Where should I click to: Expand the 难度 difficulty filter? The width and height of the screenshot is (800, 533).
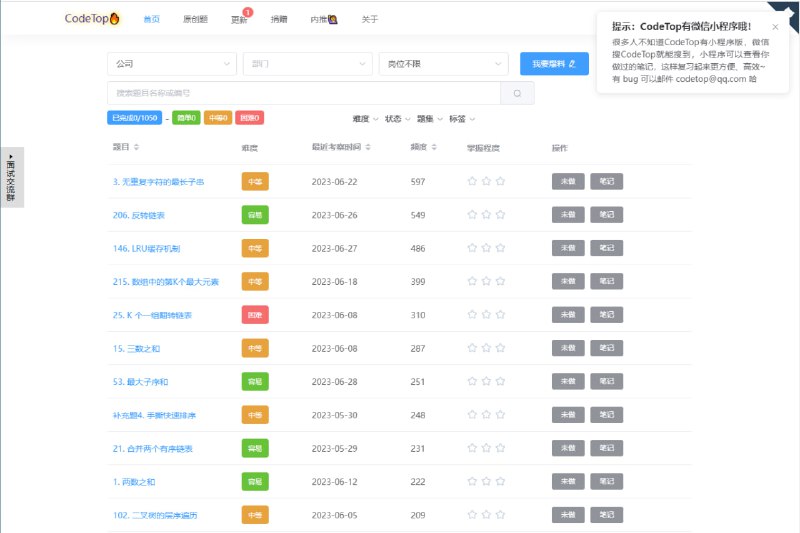(x=365, y=118)
